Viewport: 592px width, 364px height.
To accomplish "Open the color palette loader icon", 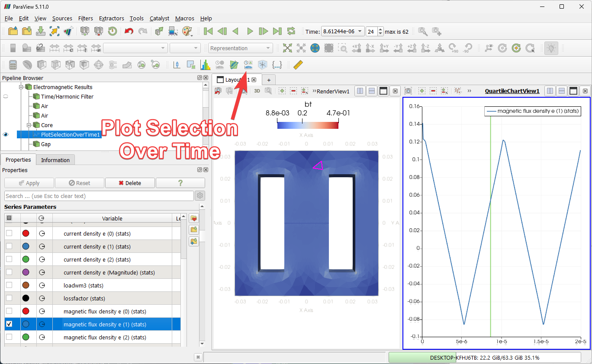I will tap(187, 31).
